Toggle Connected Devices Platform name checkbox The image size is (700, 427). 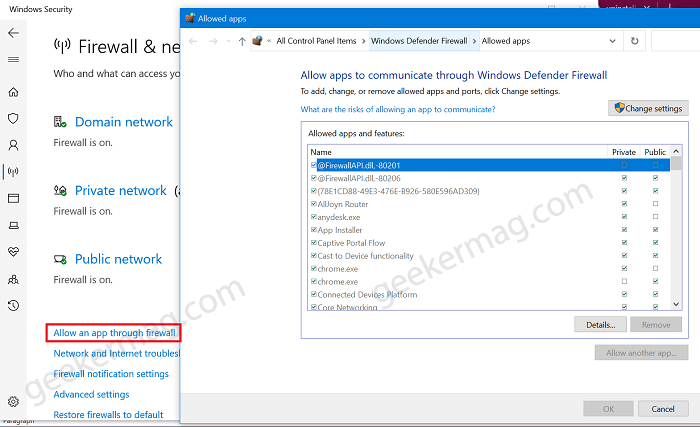[314, 294]
